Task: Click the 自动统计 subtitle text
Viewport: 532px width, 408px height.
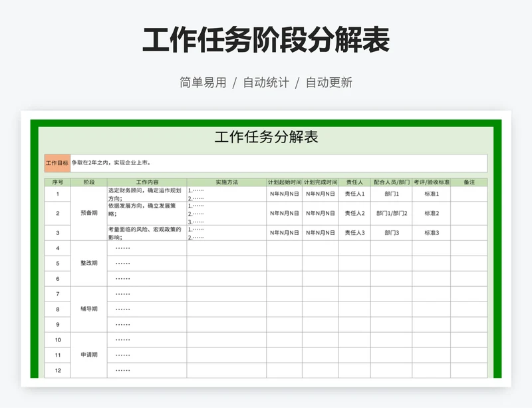Action: pos(266,83)
